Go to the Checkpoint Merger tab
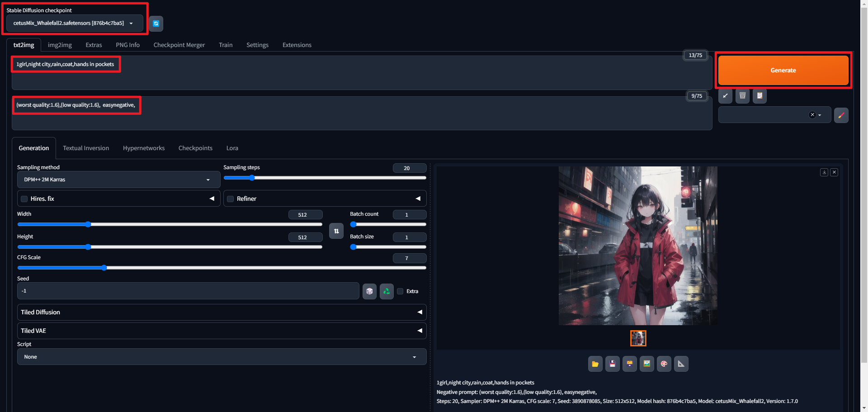The width and height of the screenshot is (868, 412). click(179, 45)
